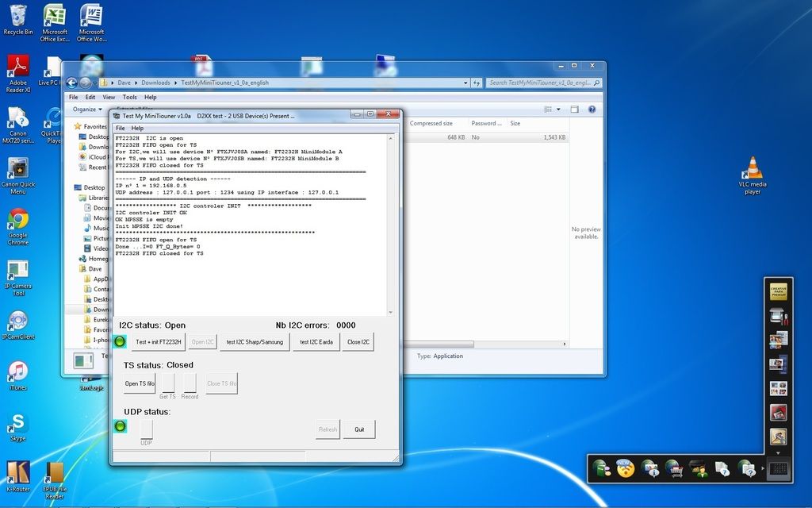Launch Microsoft Office Excel from the desktop
This screenshot has height=508, width=812.
coord(55,23)
